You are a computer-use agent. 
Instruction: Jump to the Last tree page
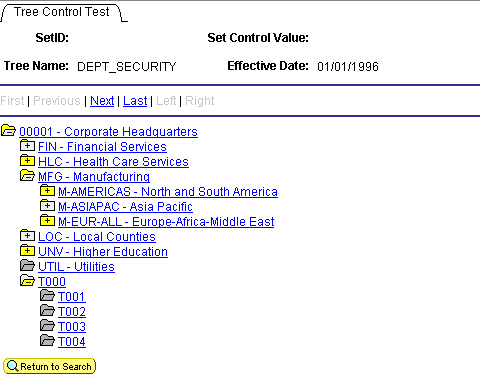coord(135,101)
